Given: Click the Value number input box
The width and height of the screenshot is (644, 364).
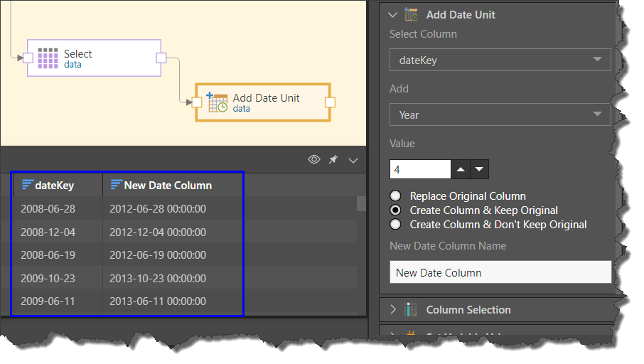Looking at the screenshot, I should 420,169.
